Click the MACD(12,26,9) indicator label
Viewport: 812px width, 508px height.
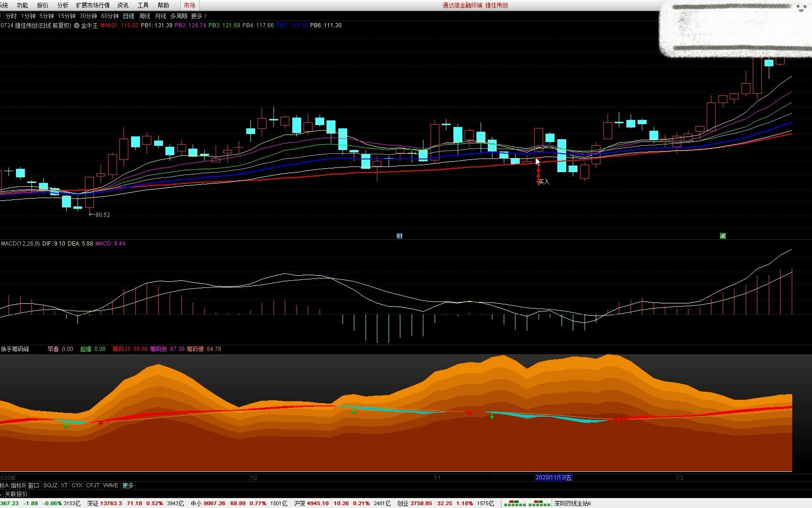click(20, 244)
